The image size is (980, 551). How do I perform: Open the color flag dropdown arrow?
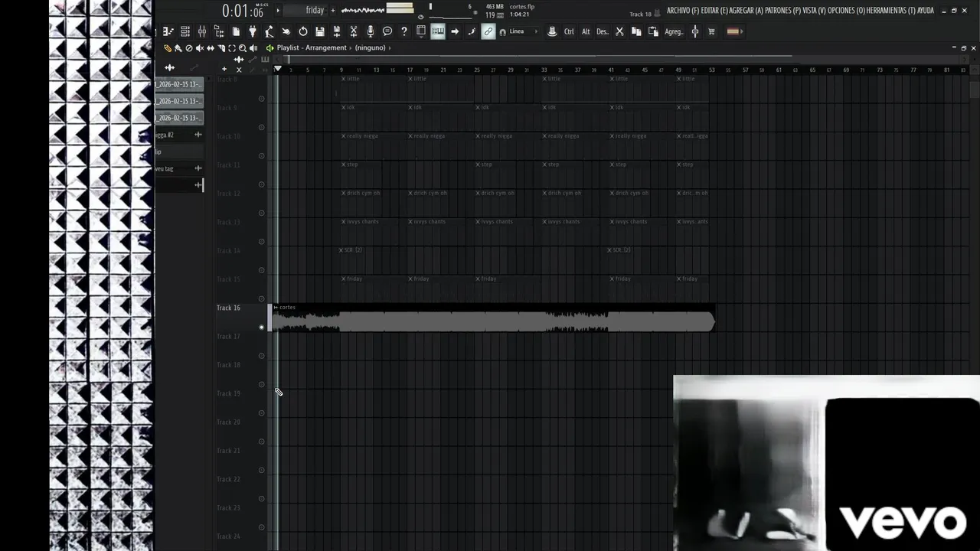(741, 31)
